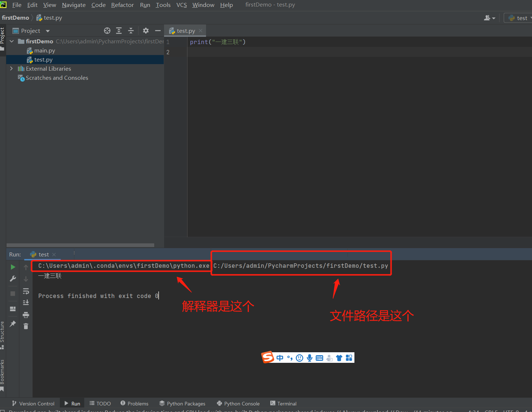Screen dimensions: 532x412
Task: Click Sogou voice input microphone
Action: pyautogui.click(x=310, y=358)
